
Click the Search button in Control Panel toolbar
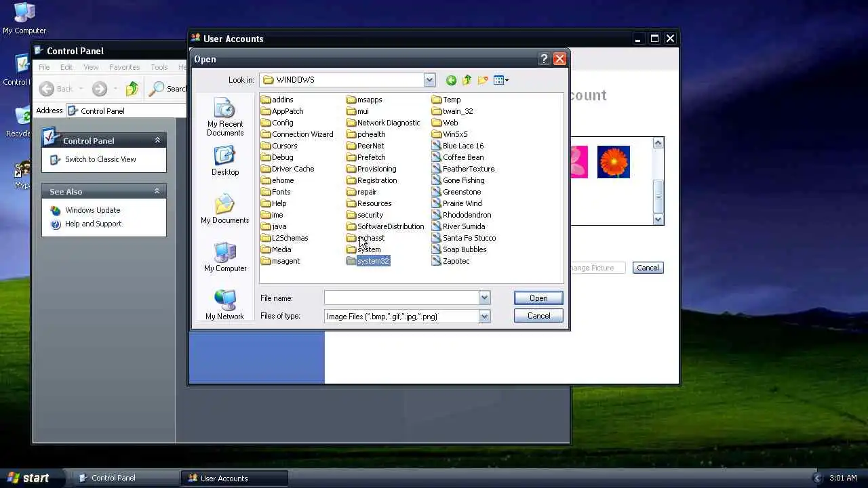167,89
